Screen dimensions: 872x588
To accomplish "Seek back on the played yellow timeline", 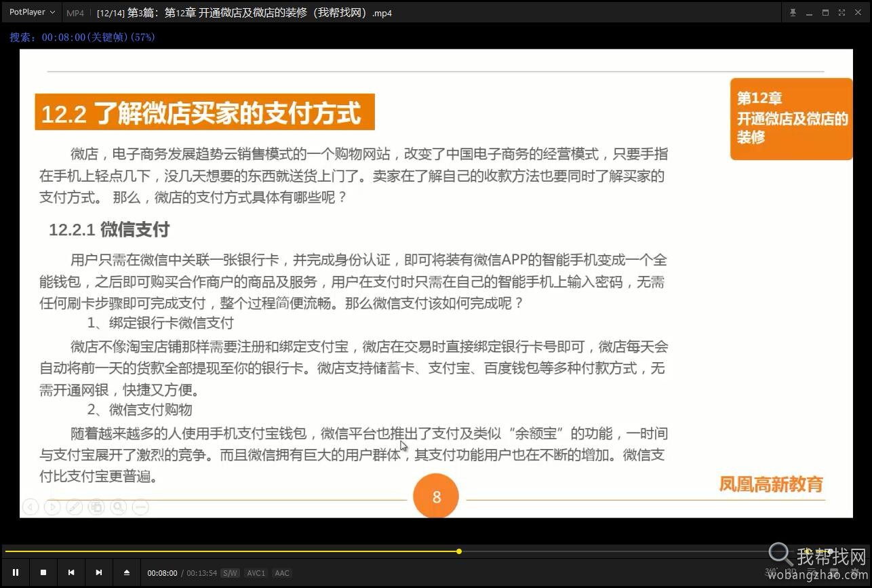I will pos(231,551).
